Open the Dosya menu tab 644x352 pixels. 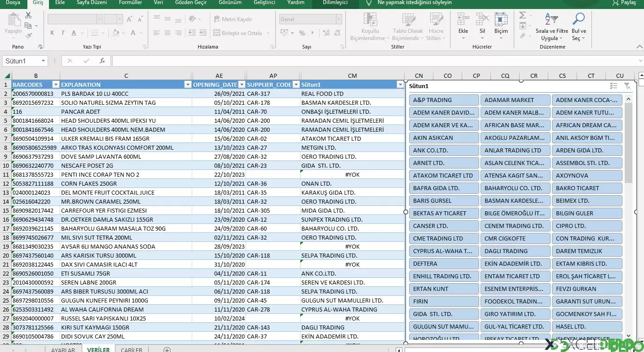(x=13, y=3)
